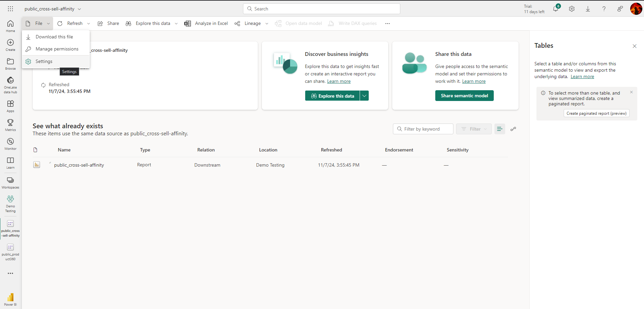Image resolution: width=644 pixels, height=309 pixels.
Task: Open settings gear in header
Action: pyautogui.click(x=572, y=9)
